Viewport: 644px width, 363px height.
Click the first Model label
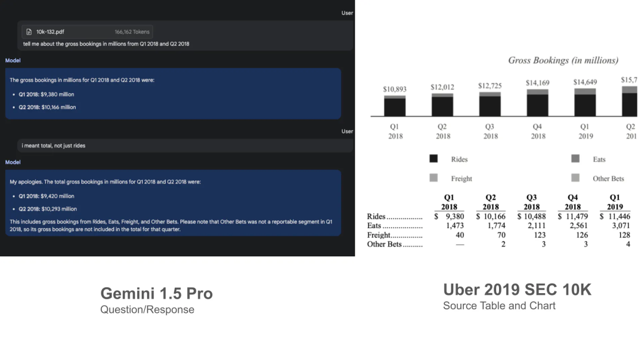point(13,60)
